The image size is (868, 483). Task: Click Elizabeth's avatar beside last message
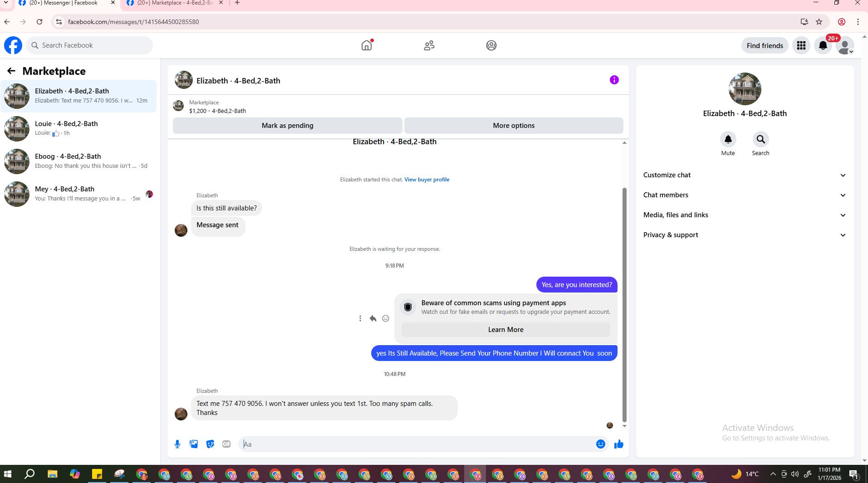pyautogui.click(x=181, y=414)
